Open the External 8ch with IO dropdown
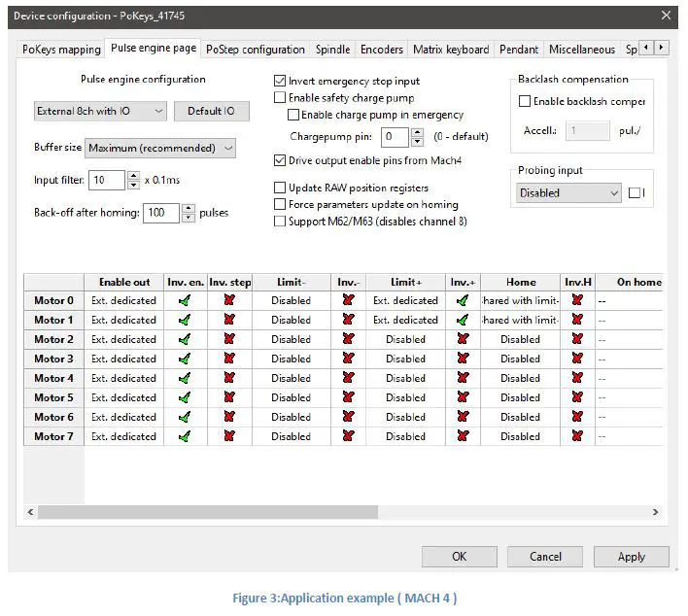688x616 pixels. [x=100, y=111]
